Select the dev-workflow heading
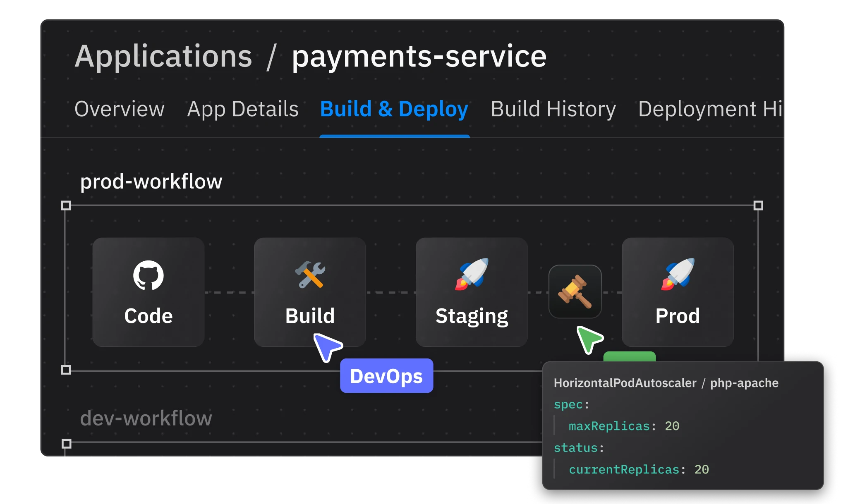The image size is (848, 504). pos(146,418)
